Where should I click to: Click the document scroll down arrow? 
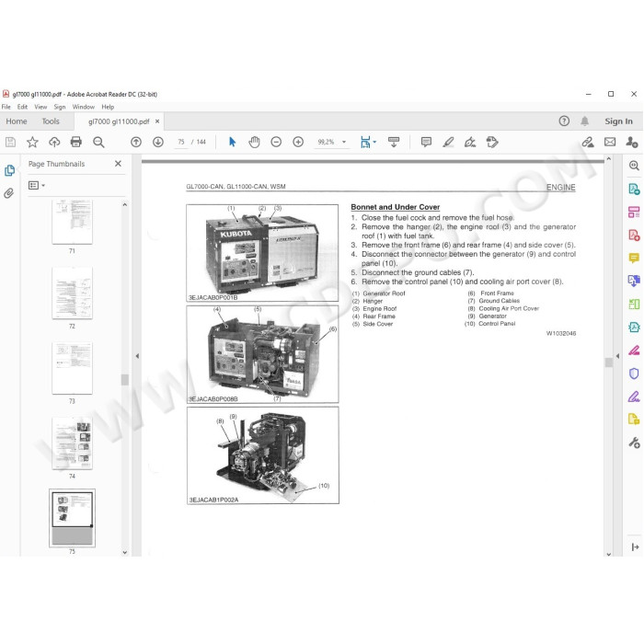click(609, 554)
